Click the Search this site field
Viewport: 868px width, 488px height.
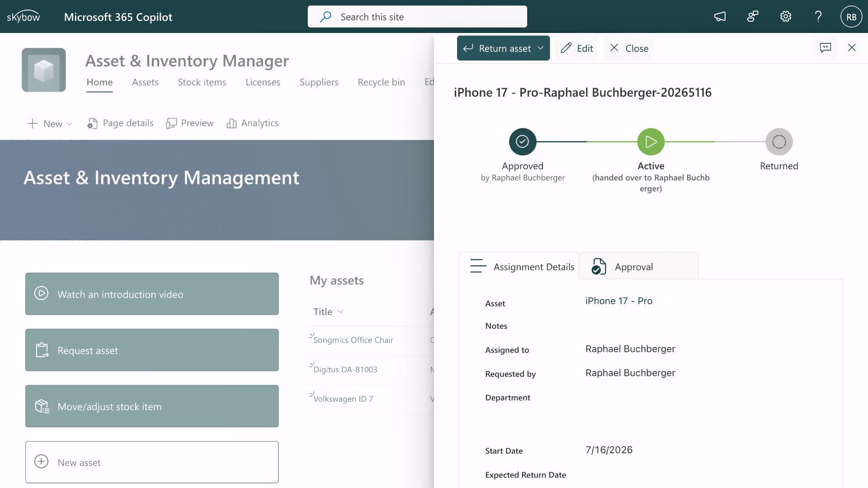tap(417, 17)
